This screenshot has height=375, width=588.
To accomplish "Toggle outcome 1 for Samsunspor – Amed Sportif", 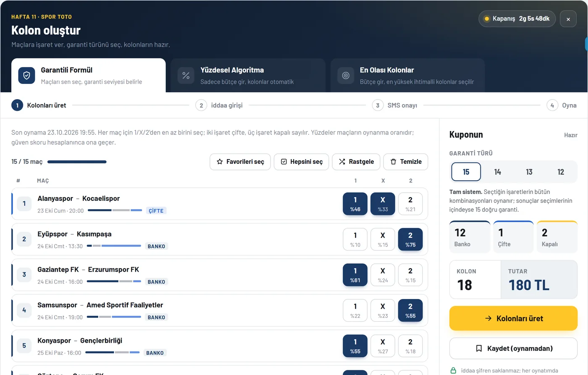I will click(x=355, y=310).
